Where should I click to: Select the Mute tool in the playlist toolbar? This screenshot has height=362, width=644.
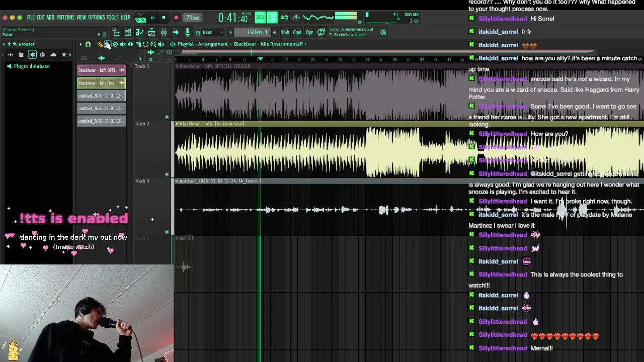(x=123, y=44)
